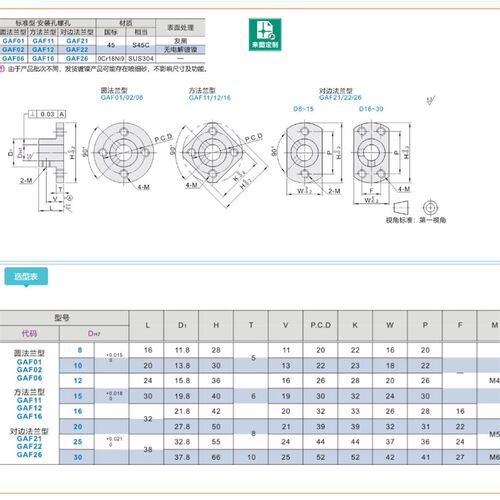Click the D8~15 two-hole flange drawing
The height and width of the screenshot is (500, 500).
click(x=304, y=153)
